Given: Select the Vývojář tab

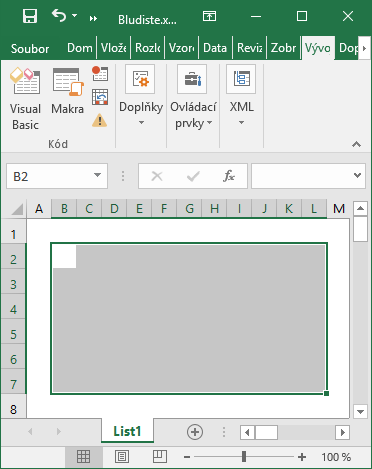Looking at the screenshot, I should [x=318, y=48].
